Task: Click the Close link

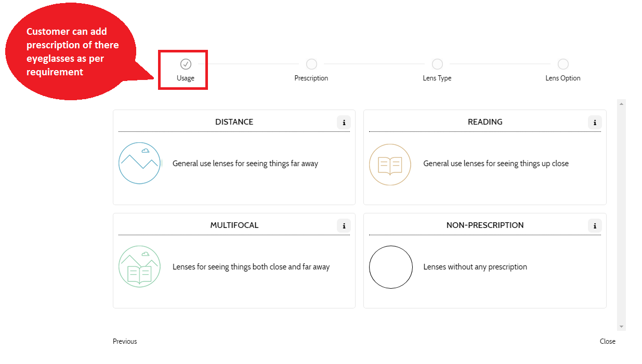Action: tap(608, 341)
